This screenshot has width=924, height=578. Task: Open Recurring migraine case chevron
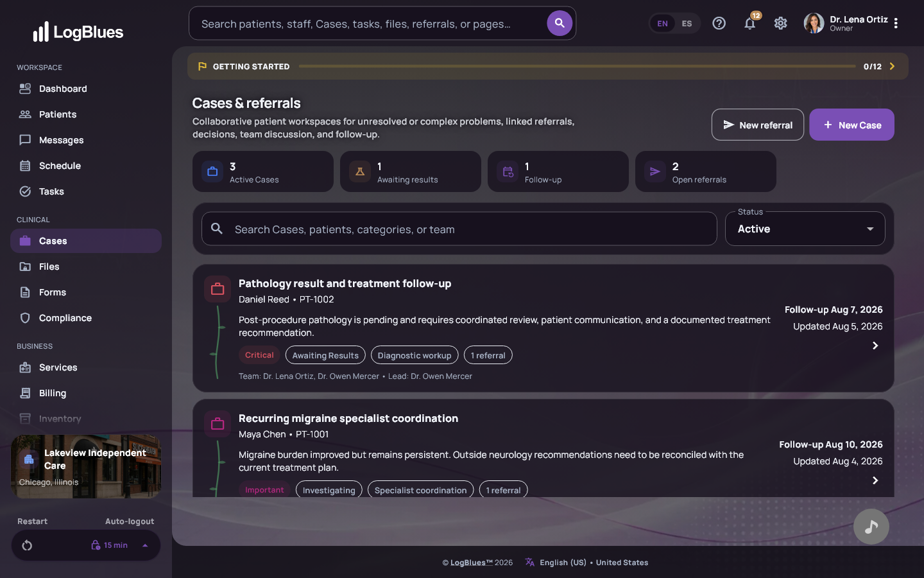coord(875,480)
